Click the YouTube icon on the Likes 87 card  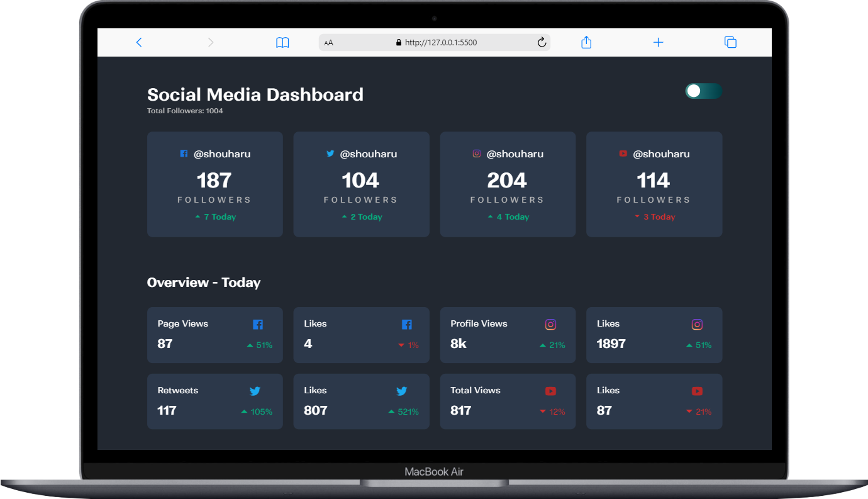click(x=697, y=391)
